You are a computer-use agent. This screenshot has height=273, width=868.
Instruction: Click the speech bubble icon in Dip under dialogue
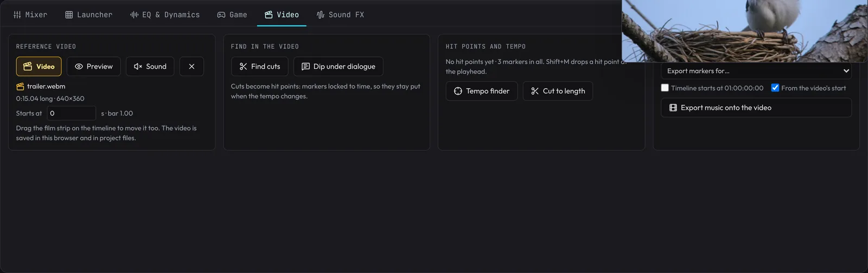coord(305,67)
